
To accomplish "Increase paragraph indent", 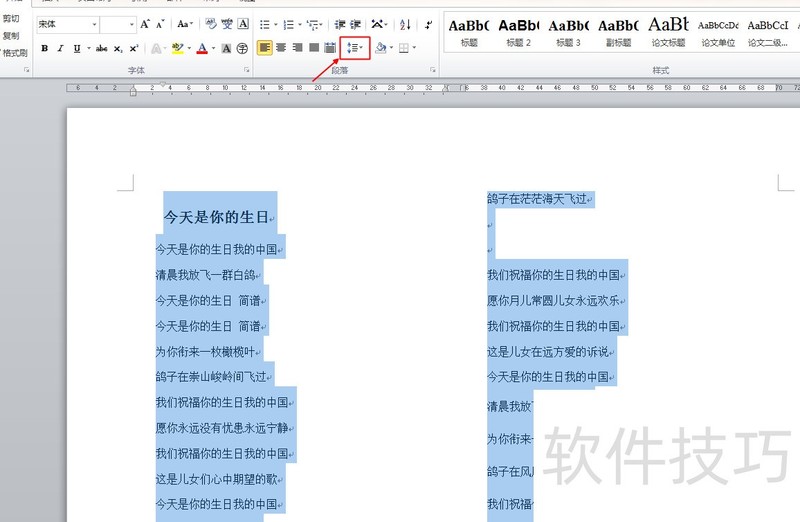I will point(356,24).
